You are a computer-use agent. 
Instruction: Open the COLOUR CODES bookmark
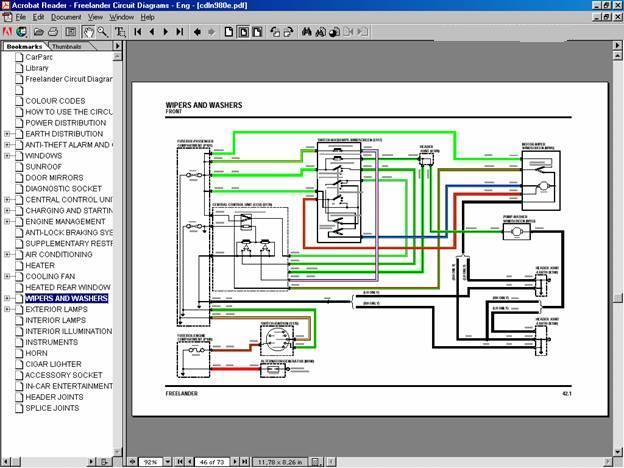[55, 101]
